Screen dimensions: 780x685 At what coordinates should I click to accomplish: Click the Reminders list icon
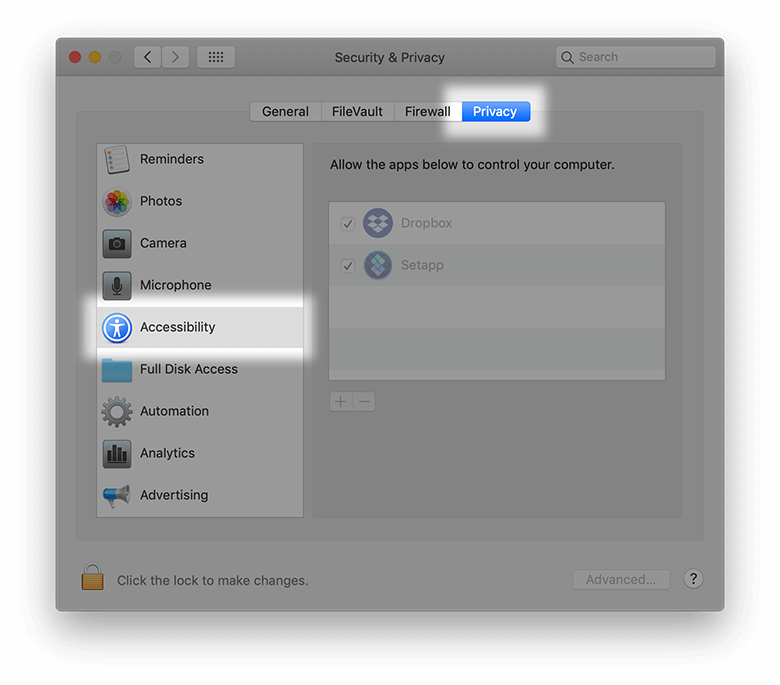click(x=117, y=160)
